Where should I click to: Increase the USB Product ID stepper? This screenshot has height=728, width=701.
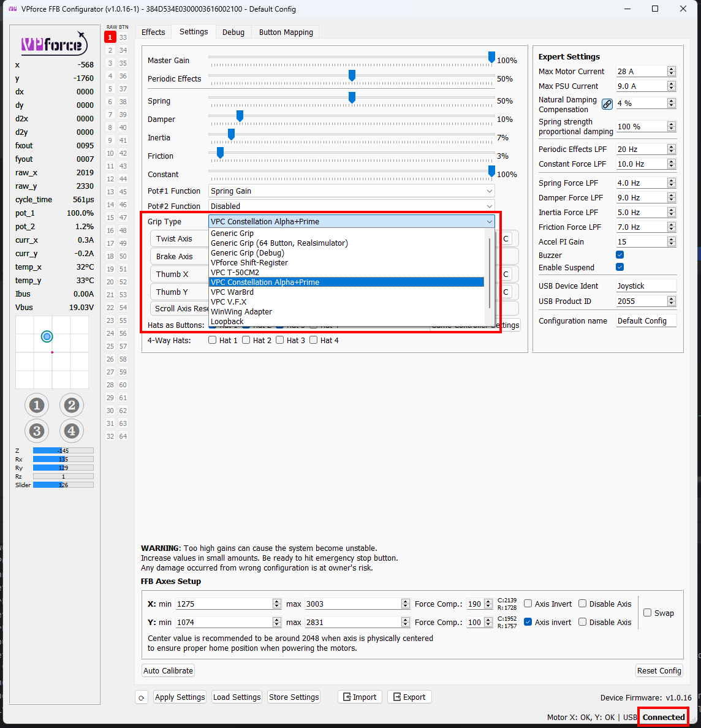pos(672,298)
